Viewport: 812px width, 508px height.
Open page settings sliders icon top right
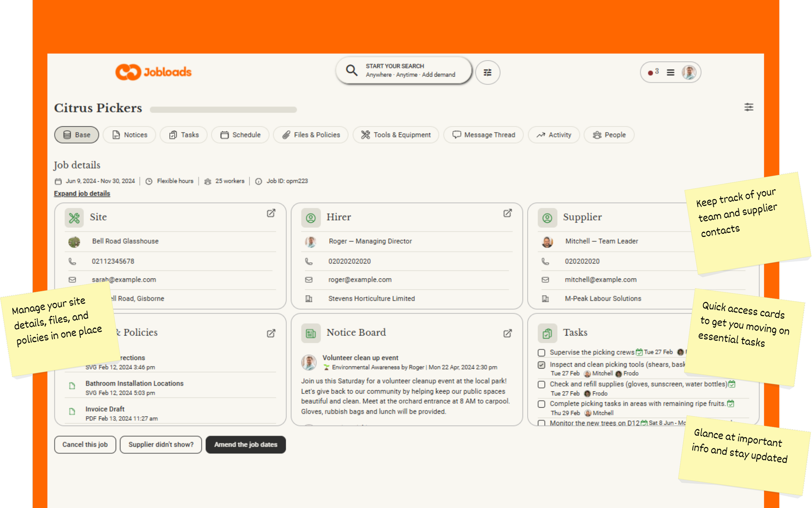click(x=749, y=107)
